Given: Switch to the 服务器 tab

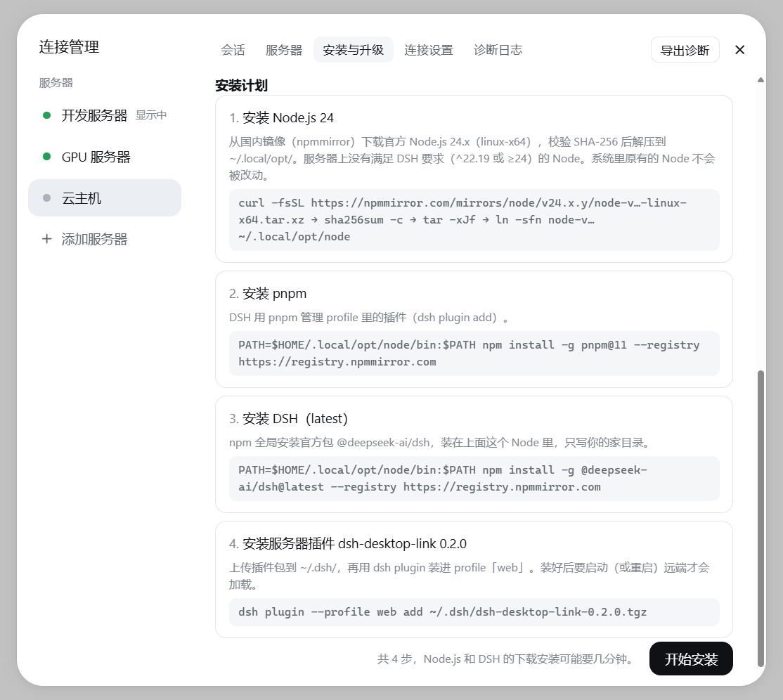Looking at the screenshot, I should [284, 50].
